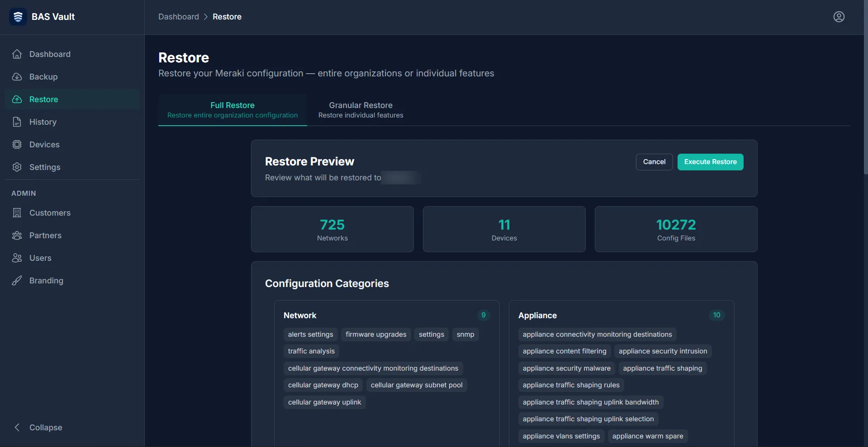The image size is (868, 447).
Task: Click the Devices chip icon
Action: (x=17, y=145)
